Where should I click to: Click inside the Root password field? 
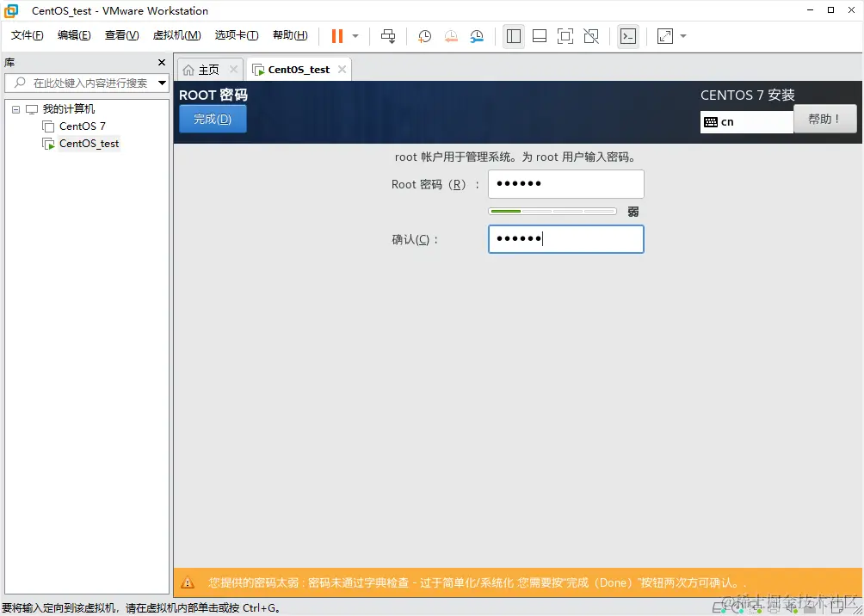(565, 183)
